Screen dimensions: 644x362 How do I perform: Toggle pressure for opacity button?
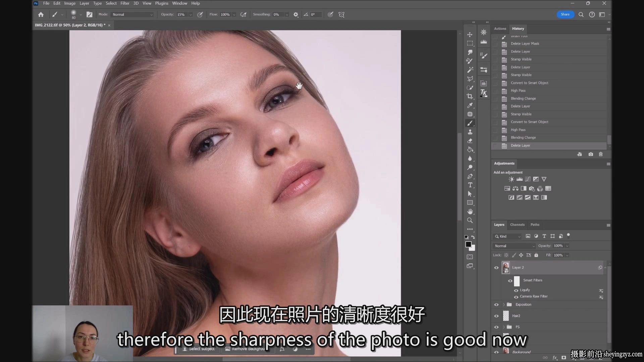coord(200,14)
